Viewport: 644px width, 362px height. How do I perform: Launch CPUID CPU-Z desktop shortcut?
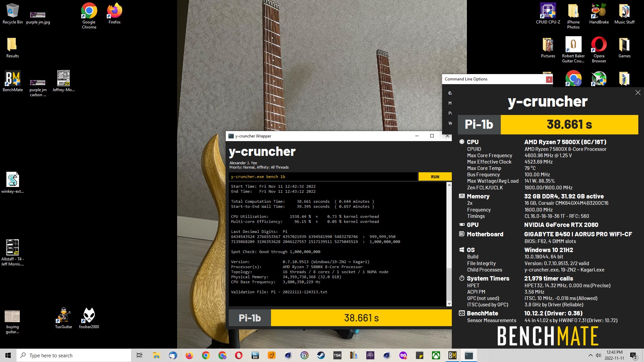click(x=548, y=13)
